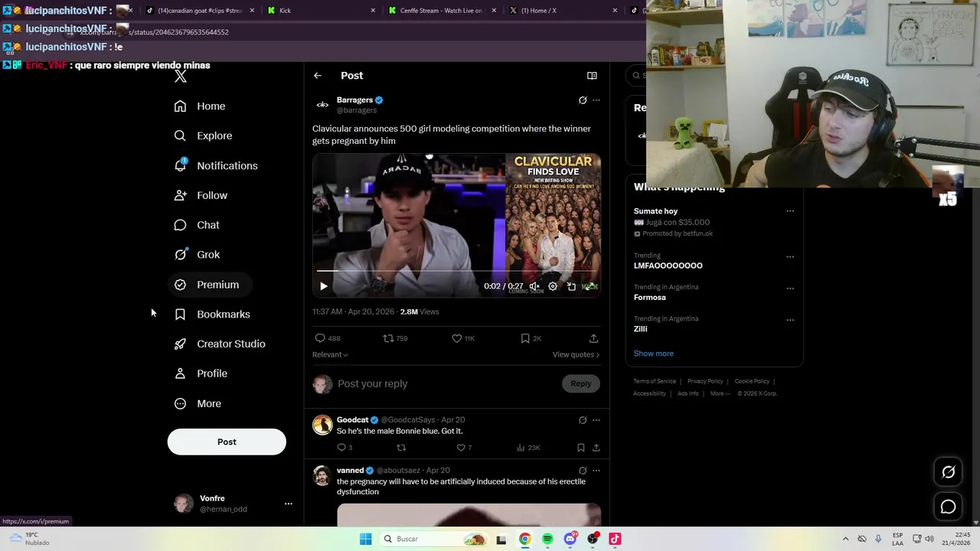Click Grok icon on vanned's reply
Viewport: 980px width, 551px height.
583,471
